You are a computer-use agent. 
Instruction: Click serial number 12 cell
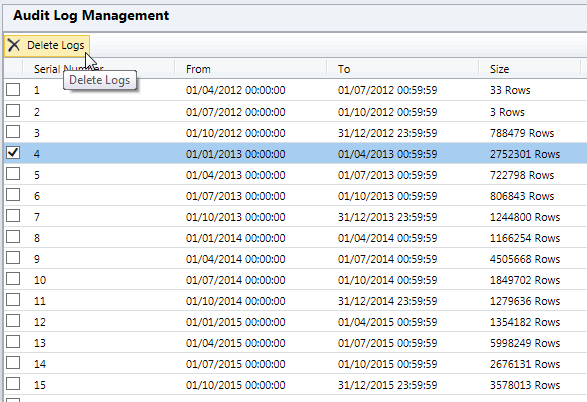pyautogui.click(x=40, y=322)
